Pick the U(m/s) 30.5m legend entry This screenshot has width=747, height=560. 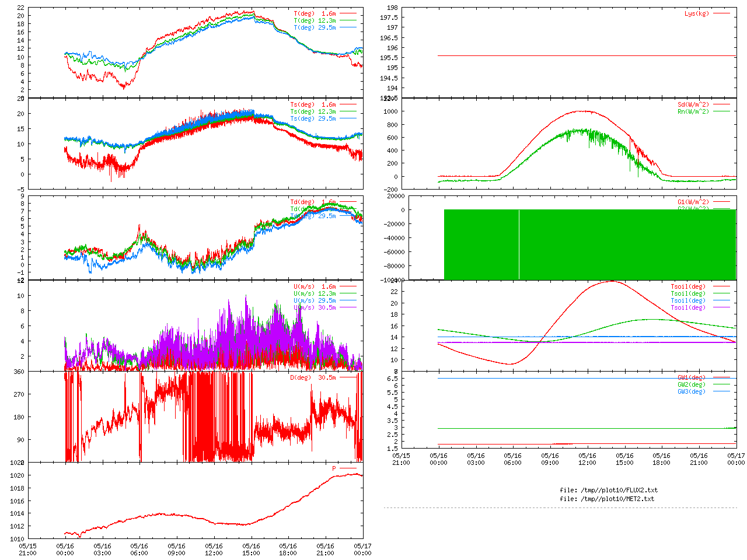coord(324,307)
